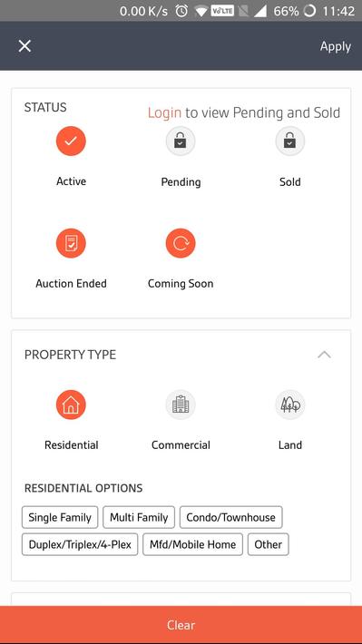Tap the locked Sold status icon
Screen dimensions: 362x644
(290, 141)
